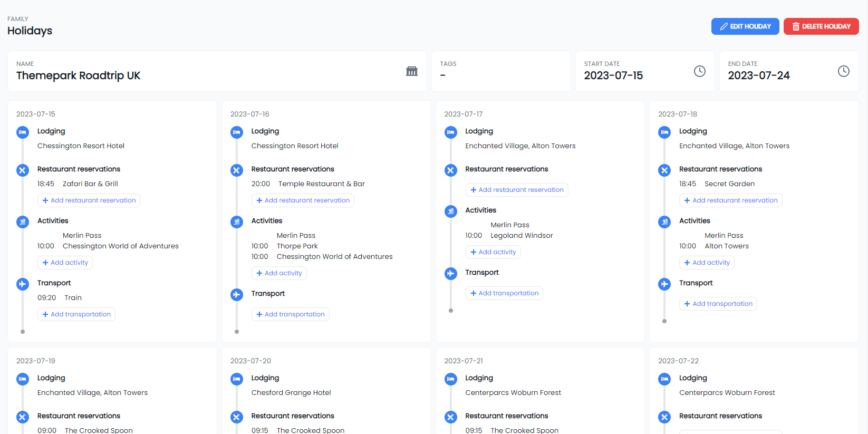The height and width of the screenshot is (434, 868).
Task: Add restaurant reservation for 2023-07-17
Action: pos(516,190)
